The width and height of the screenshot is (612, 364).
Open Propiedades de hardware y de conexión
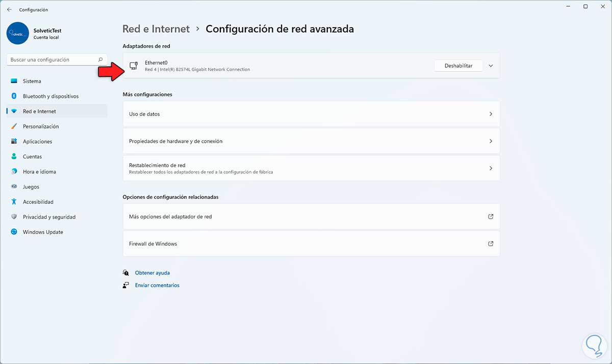(x=311, y=141)
